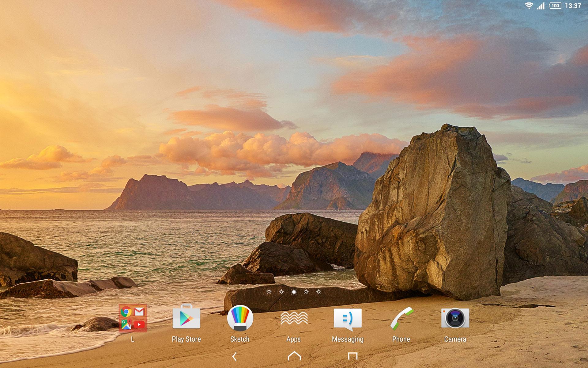Open the Sketch app
Viewport: 588px width, 368px height.
(240, 318)
